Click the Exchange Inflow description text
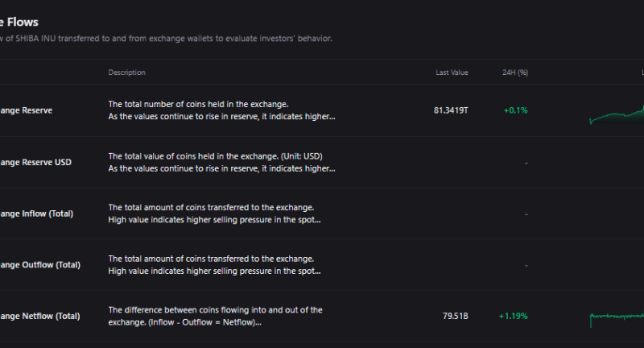This screenshot has width=644, height=348. 215,213
